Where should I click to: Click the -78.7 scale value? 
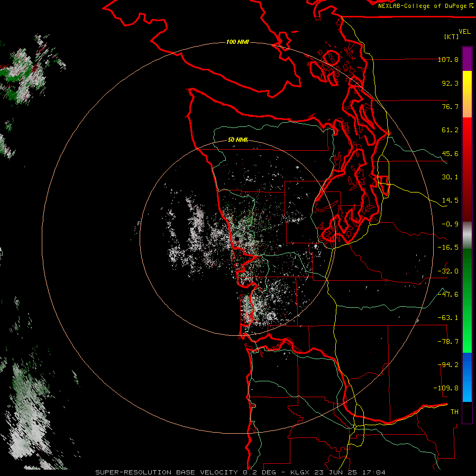pyautogui.click(x=448, y=342)
